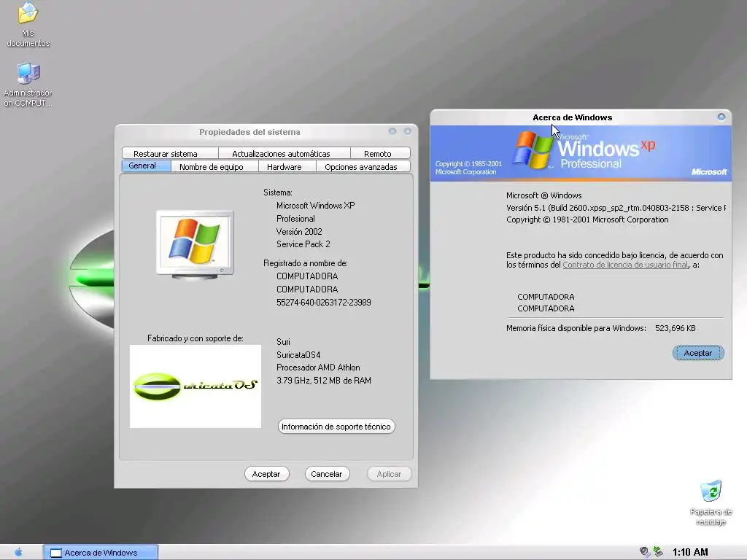
Task: Click the Windows monitor logo in system properties
Action: [x=195, y=244]
